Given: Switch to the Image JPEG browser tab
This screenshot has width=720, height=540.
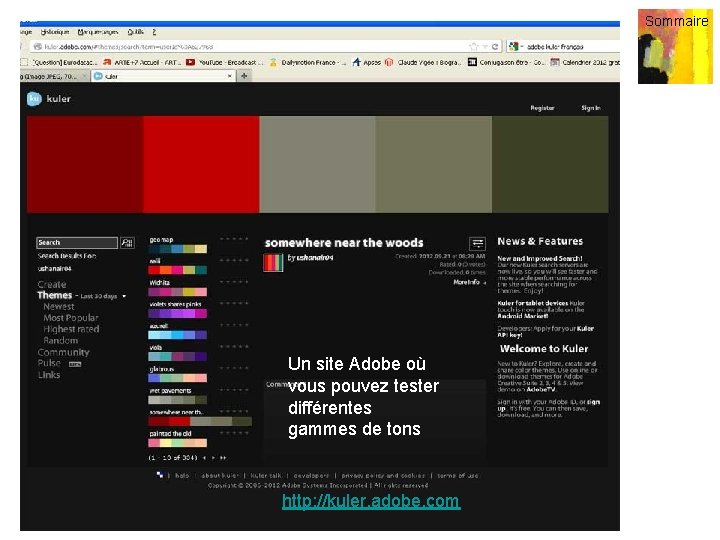Looking at the screenshot, I should pos(54,76).
